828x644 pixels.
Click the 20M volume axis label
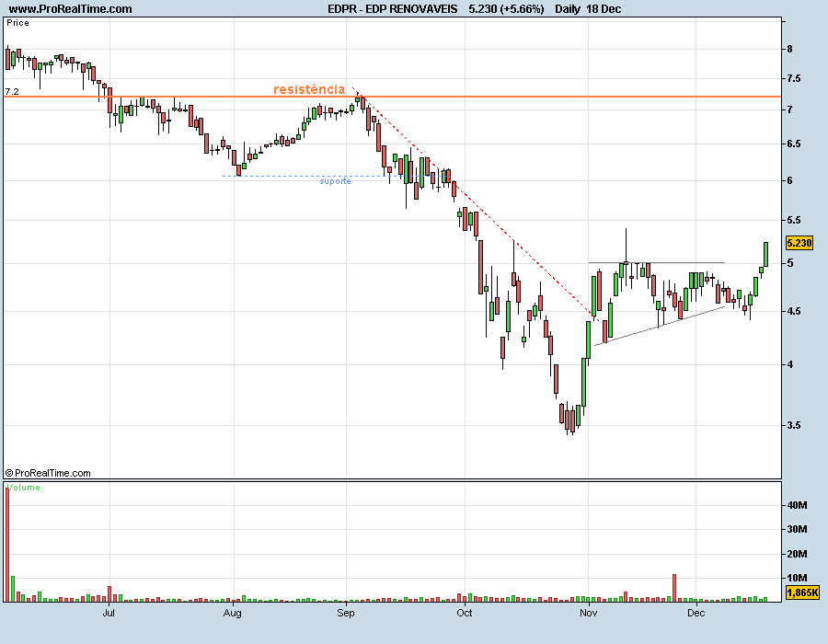tap(797, 554)
